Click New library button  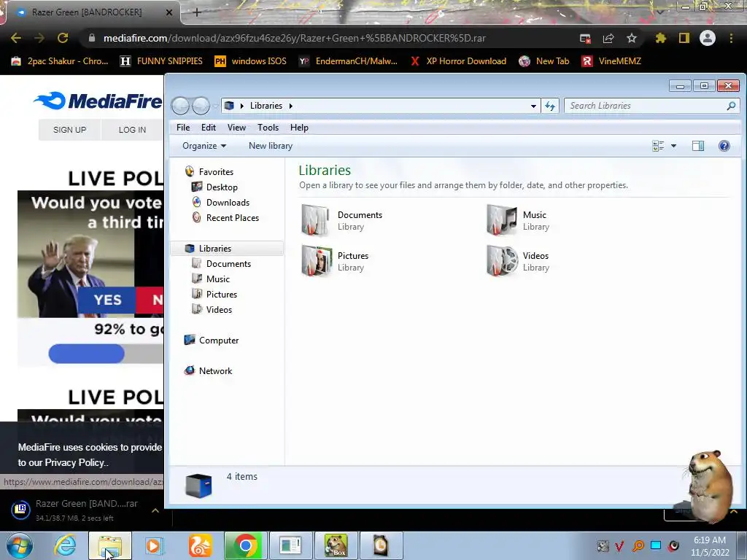point(270,146)
